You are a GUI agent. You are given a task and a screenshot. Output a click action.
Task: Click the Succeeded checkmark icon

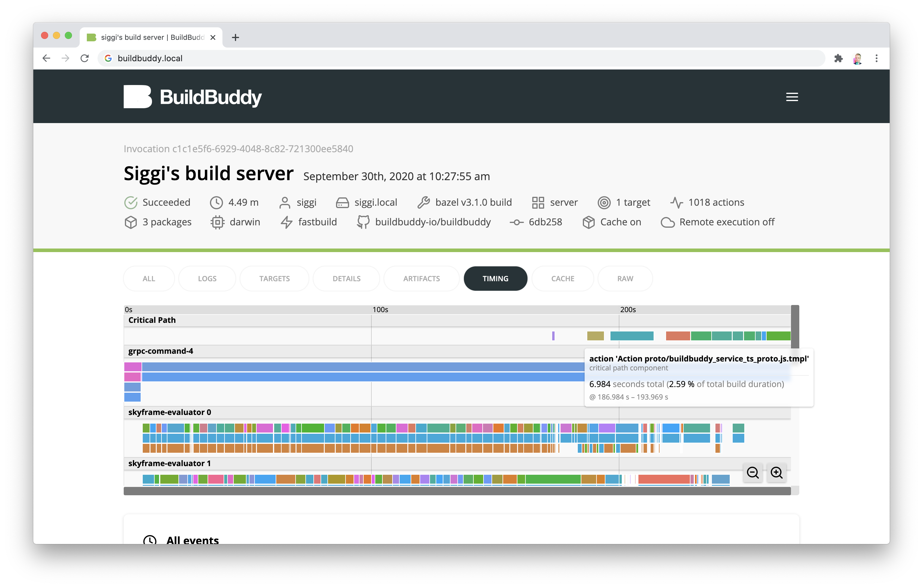click(131, 202)
